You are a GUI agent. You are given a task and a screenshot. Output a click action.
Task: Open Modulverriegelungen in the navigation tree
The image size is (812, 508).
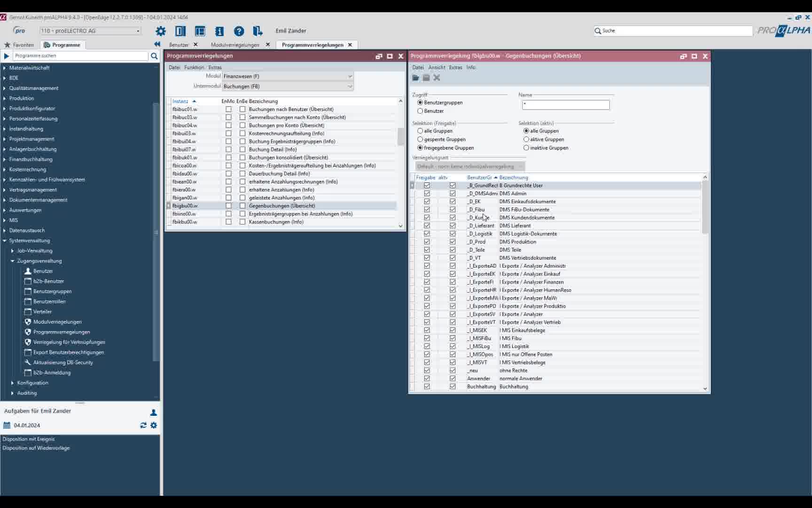(x=57, y=322)
